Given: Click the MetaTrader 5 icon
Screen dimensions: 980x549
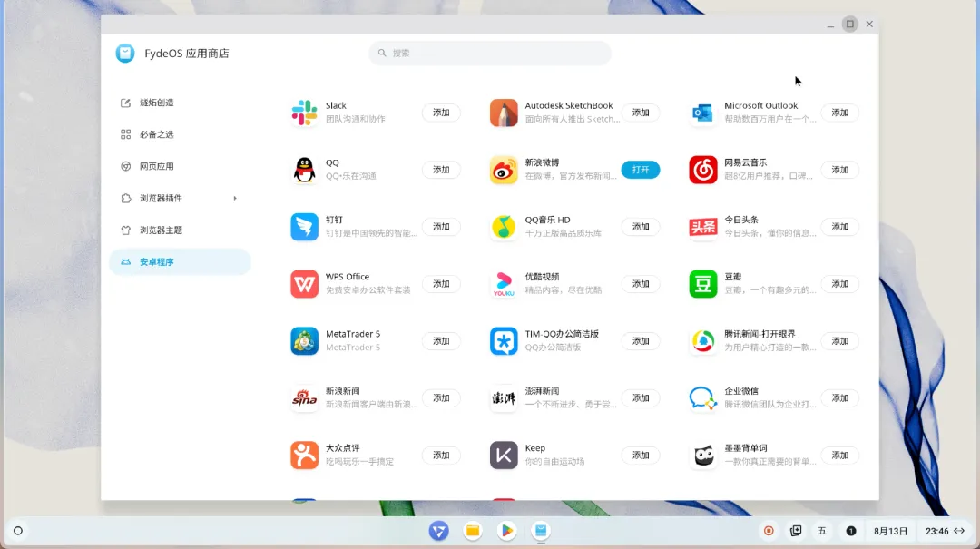Looking at the screenshot, I should pos(304,341).
